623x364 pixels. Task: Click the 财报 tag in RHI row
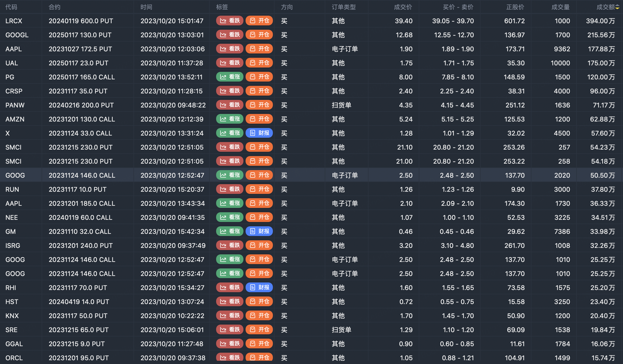pyautogui.click(x=259, y=288)
